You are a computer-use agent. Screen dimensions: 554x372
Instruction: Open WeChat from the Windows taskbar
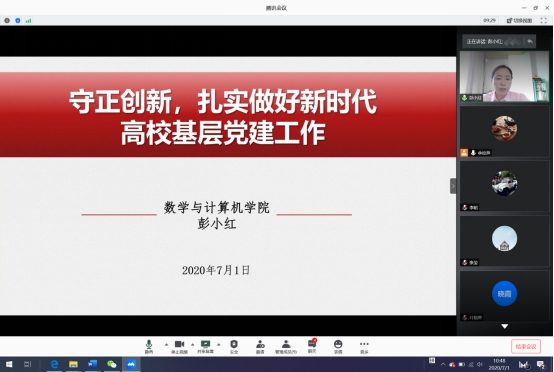pos(112,364)
